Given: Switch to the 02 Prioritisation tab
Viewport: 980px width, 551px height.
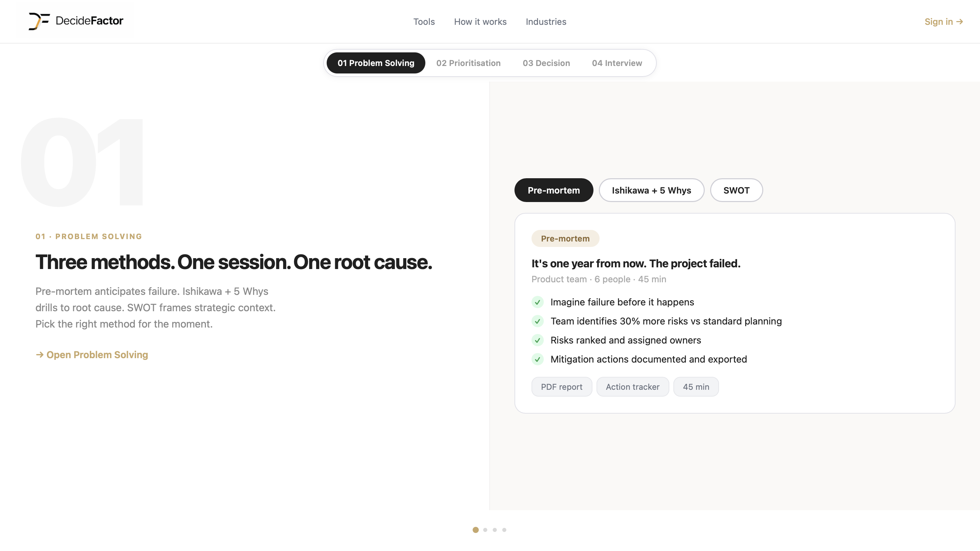Looking at the screenshot, I should pos(468,63).
